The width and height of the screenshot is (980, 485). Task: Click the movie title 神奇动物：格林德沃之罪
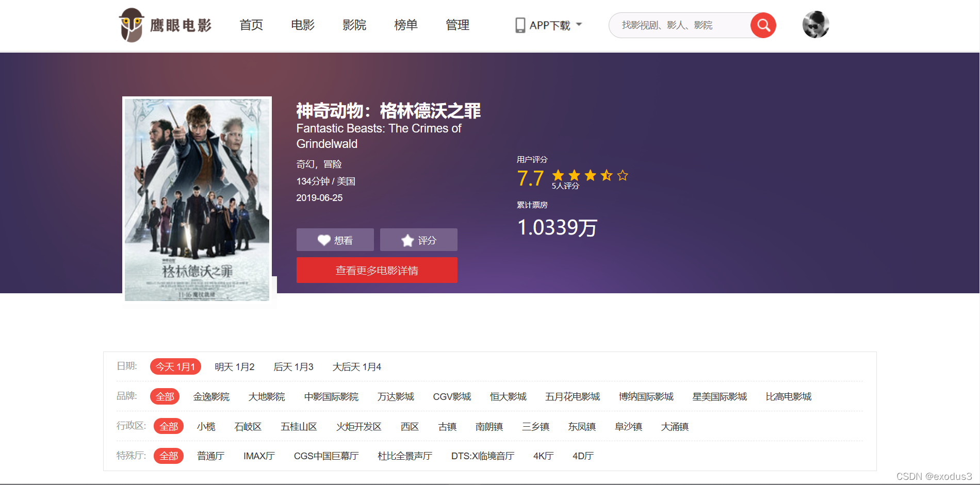click(x=388, y=110)
